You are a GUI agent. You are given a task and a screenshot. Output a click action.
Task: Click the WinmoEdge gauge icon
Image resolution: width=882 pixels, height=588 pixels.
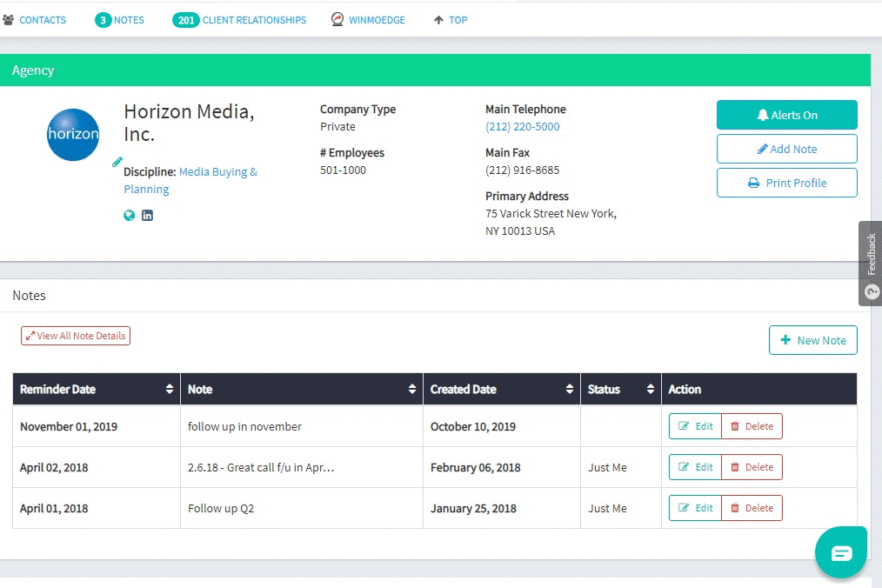click(337, 19)
